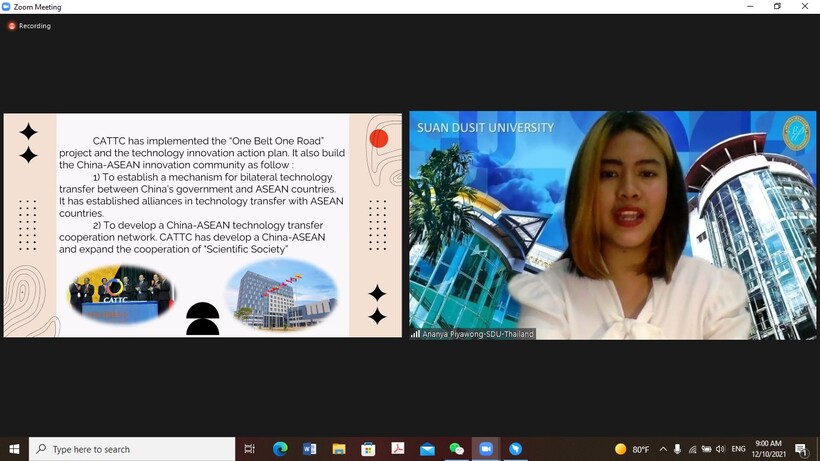Open File Explorer from the taskbar
This screenshot has height=461, width=820.
pos(339,449)
